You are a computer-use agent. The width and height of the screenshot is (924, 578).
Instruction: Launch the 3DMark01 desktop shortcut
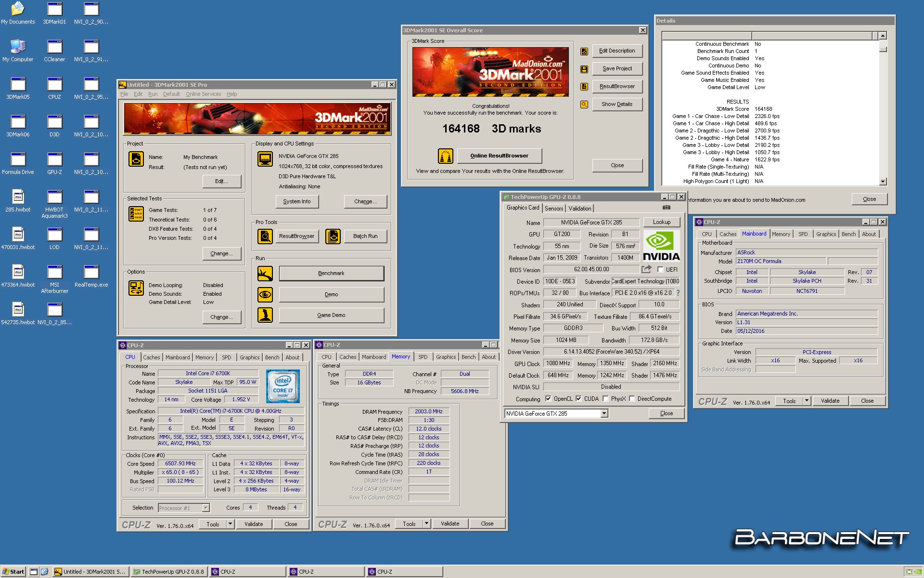[54, 13]
